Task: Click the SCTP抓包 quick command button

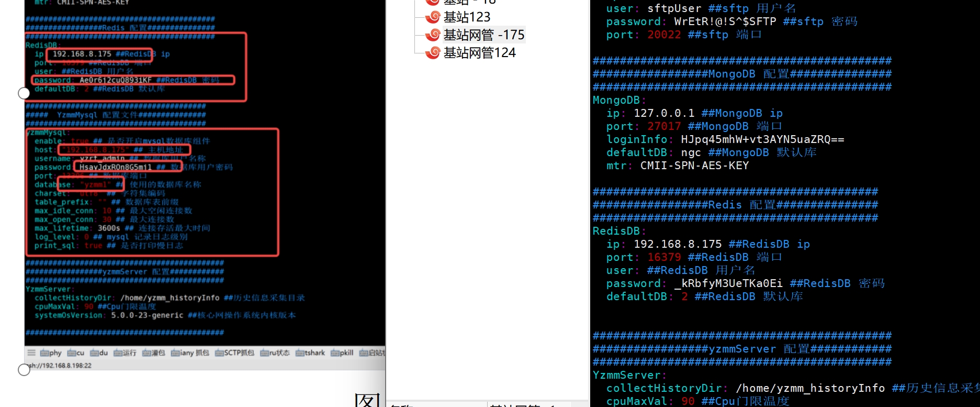Action: pos(234,353)
